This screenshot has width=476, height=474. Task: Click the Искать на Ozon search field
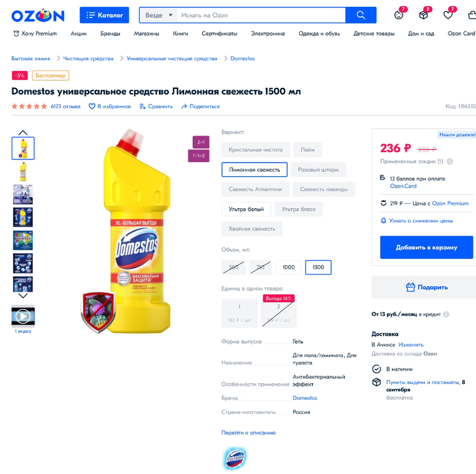tap(261, 15)
